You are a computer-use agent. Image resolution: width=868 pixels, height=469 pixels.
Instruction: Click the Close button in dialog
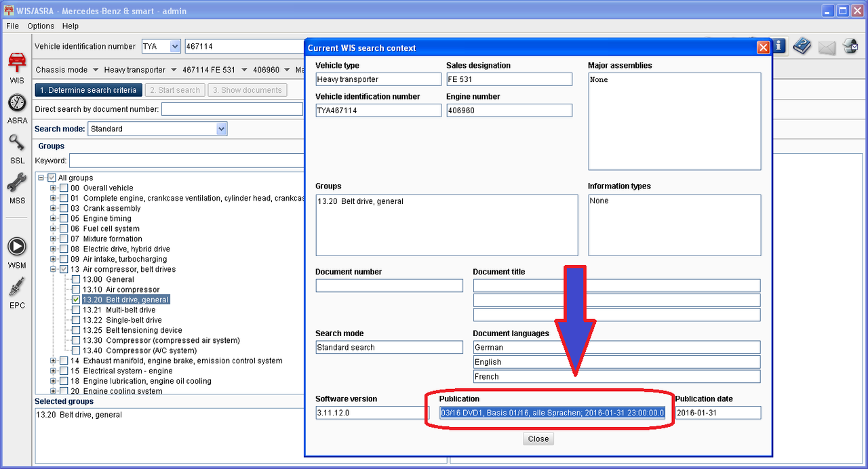538,439
